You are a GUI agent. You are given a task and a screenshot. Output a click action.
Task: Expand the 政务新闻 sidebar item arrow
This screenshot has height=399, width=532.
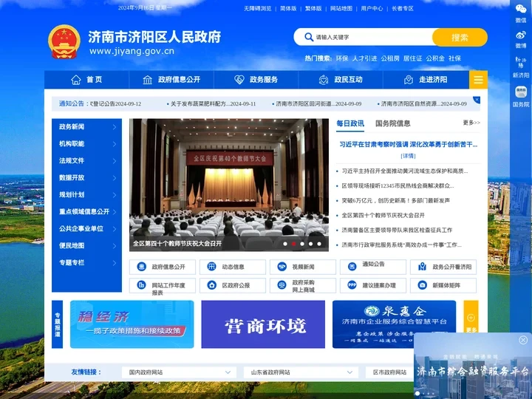pyautogui.click(x=115, y=127)
